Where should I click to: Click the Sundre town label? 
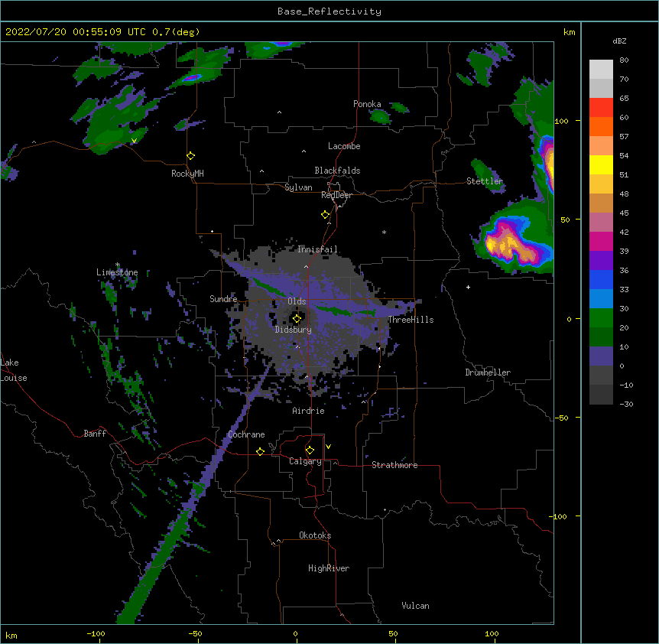pos(223,299)
